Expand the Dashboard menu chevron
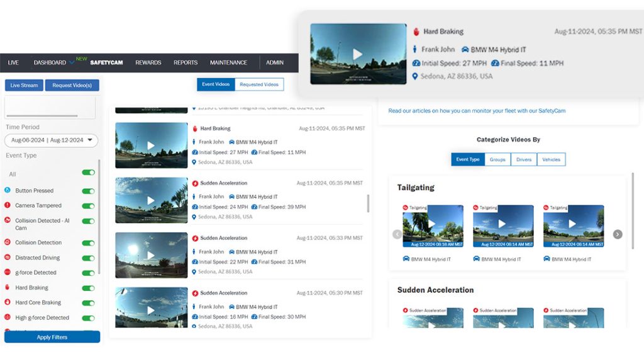 72,63
